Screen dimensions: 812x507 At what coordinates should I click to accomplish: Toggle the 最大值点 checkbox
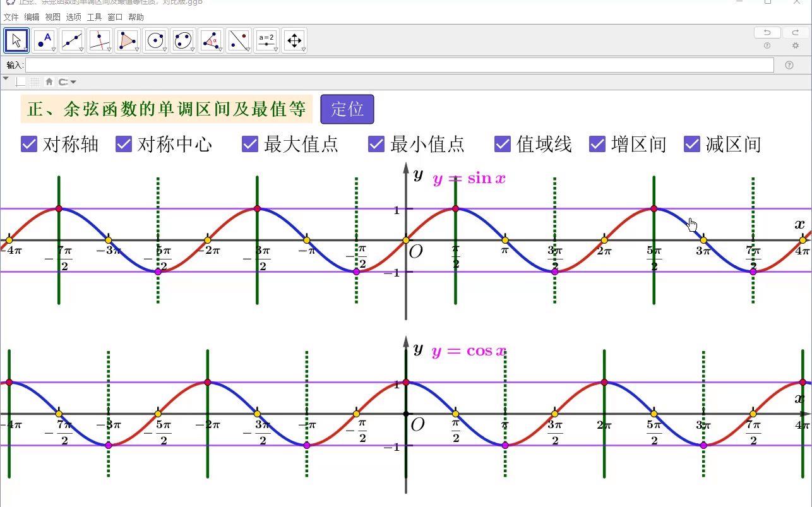tap(250, 144)
